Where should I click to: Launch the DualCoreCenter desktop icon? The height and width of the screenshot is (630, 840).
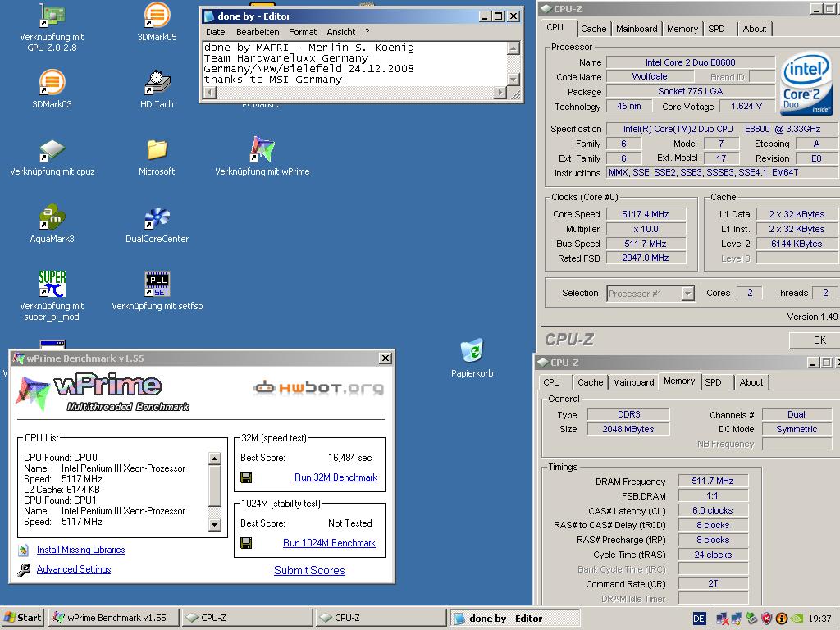pyautogui.click(x=157, y=224)
